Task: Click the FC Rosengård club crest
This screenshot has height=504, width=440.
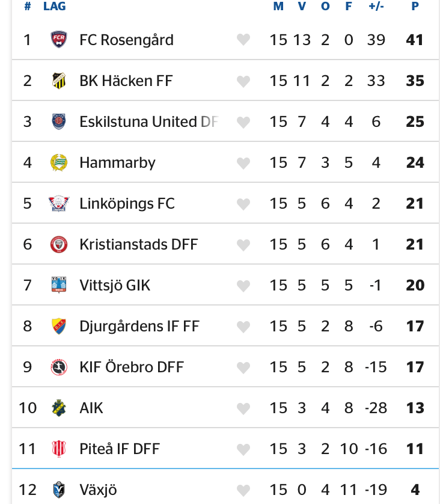Action: click(x=58, y=40)
